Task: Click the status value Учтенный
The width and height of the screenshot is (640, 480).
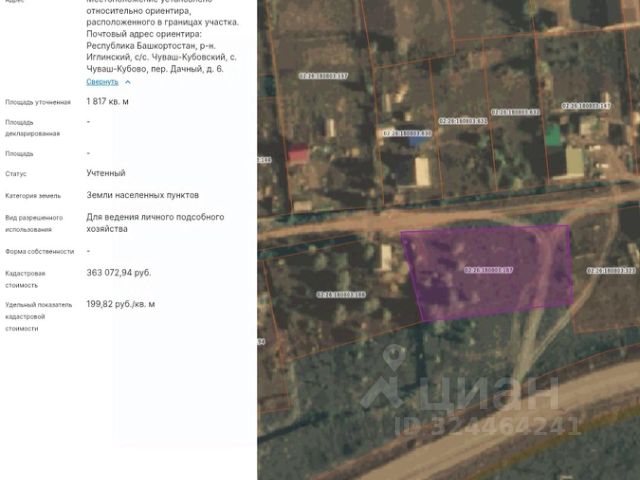Action: 106,173
